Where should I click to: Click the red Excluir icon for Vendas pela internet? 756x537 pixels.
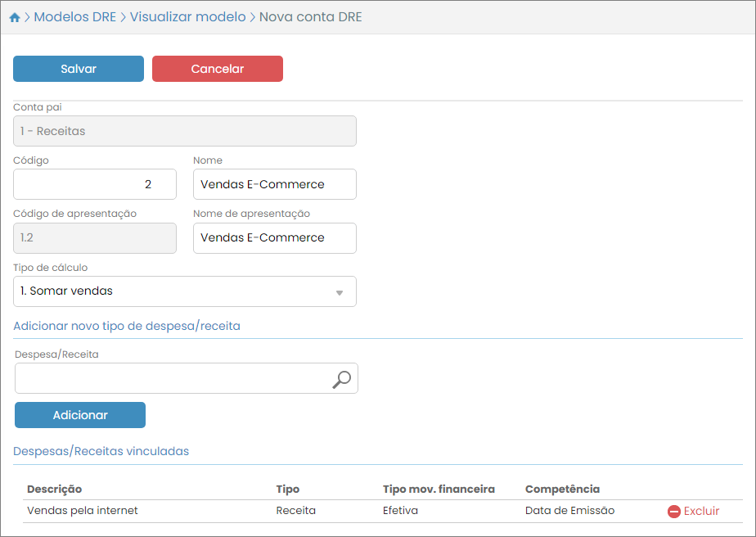674,511
